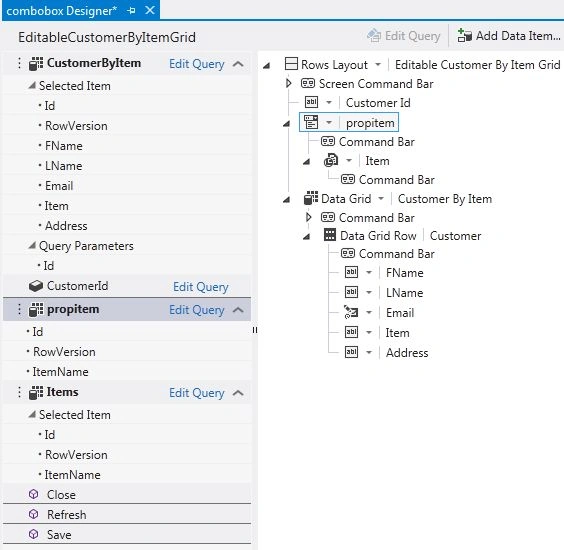
Task: Click Edit Query link for Items
Action: click(x=197, y=393)
